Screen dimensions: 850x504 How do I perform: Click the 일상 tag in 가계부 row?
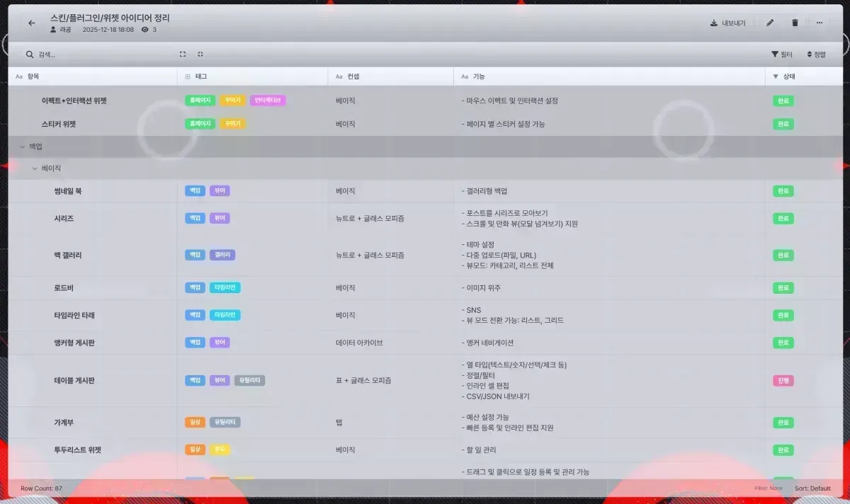tap(195, 422)
